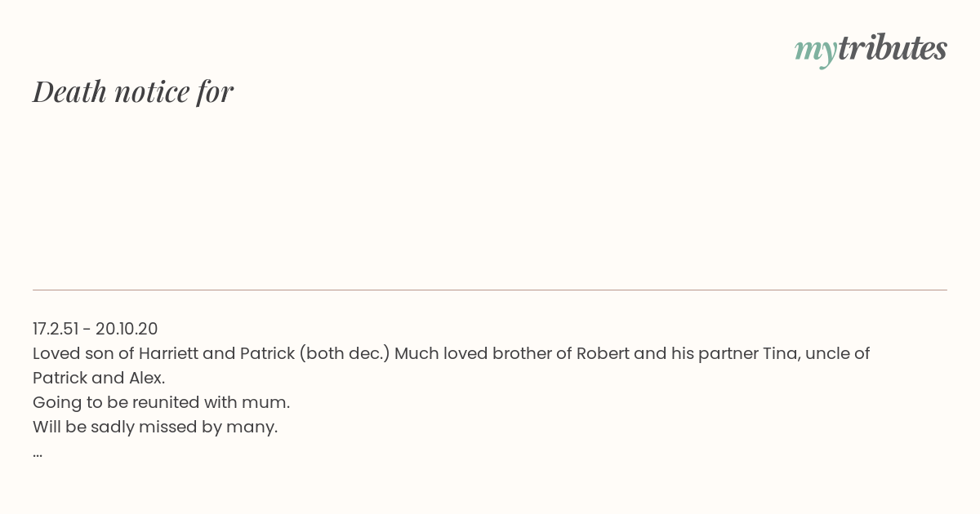Click the grey "tributes" wordmark
980x514 pixels.
[893, 48]
